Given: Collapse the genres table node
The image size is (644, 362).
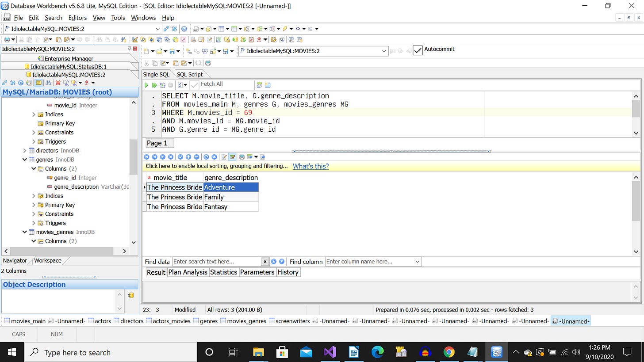Looking at the screenshot, I should pyautogui.click(x=25, y=160).
